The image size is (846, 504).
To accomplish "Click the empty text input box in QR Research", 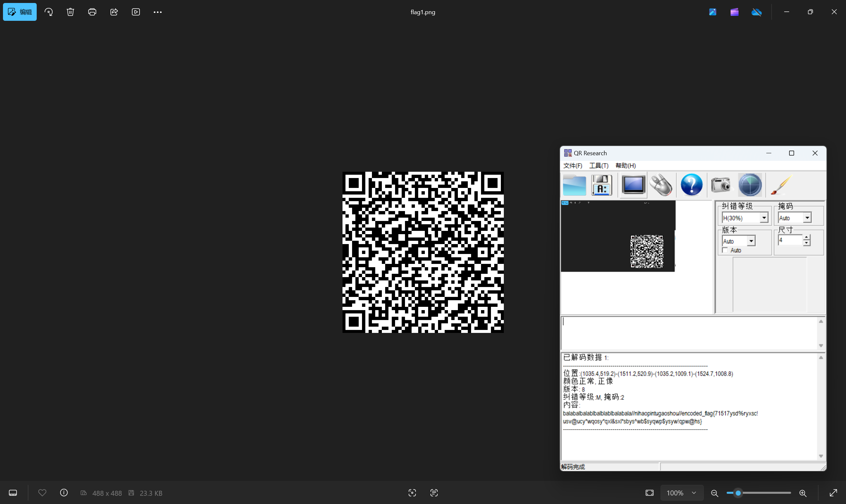I will click(x=689, y=333).
